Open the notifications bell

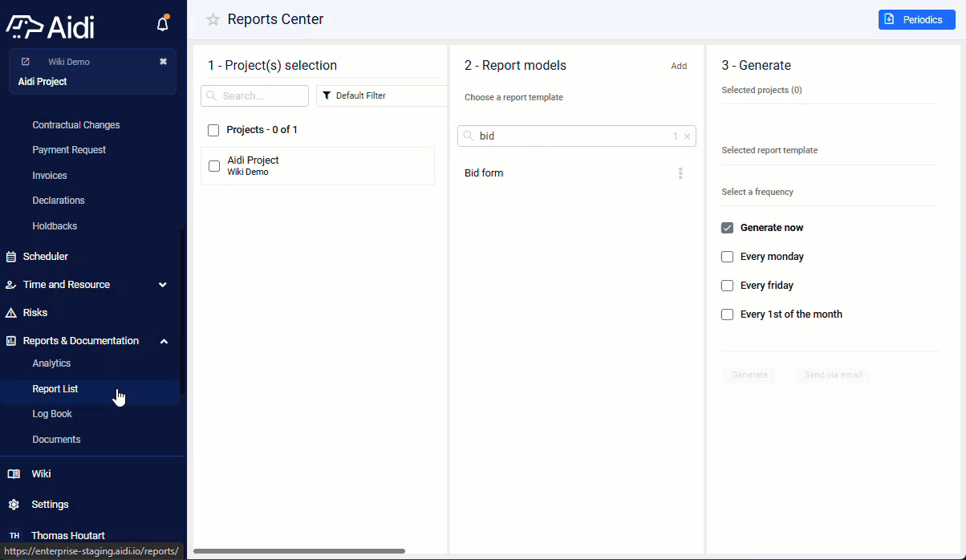163,24
